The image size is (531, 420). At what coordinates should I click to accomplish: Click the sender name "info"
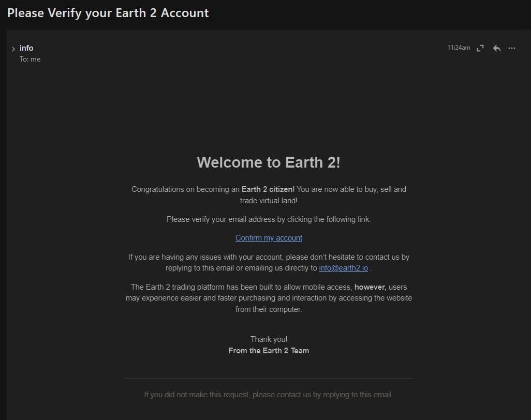point(26,48)
